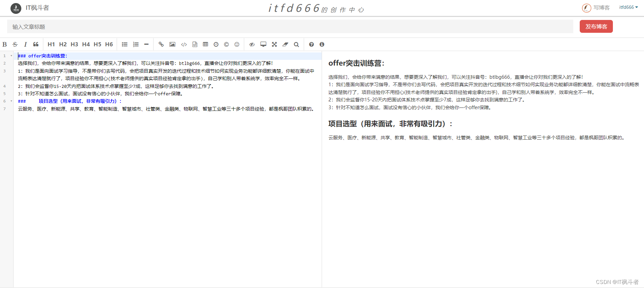
Task: Insert a code block
Action: (195, 44)
